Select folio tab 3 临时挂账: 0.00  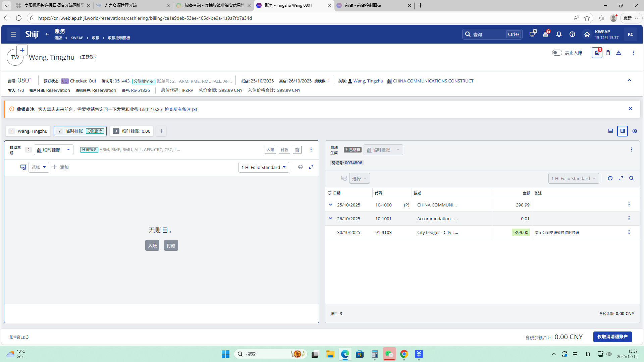click(x=131, y=131)
